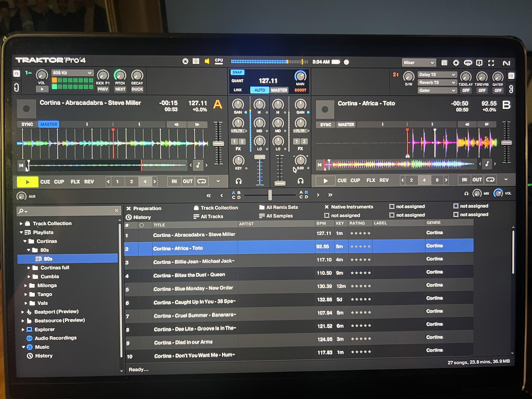Image resolution: width=532 pixels, height=399 pixels.
Task: Toggle SYNC on Deck A
Action: coord(27,124)
